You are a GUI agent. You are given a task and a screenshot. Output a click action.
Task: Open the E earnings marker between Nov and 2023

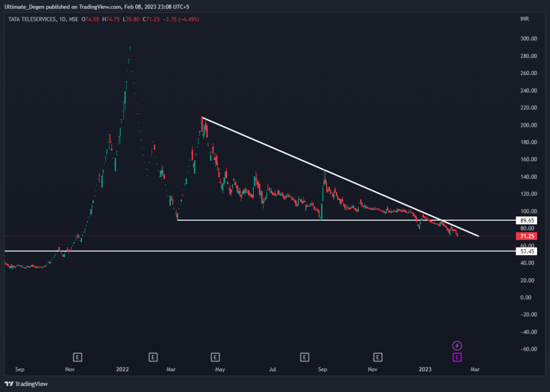tap(378, 357)
